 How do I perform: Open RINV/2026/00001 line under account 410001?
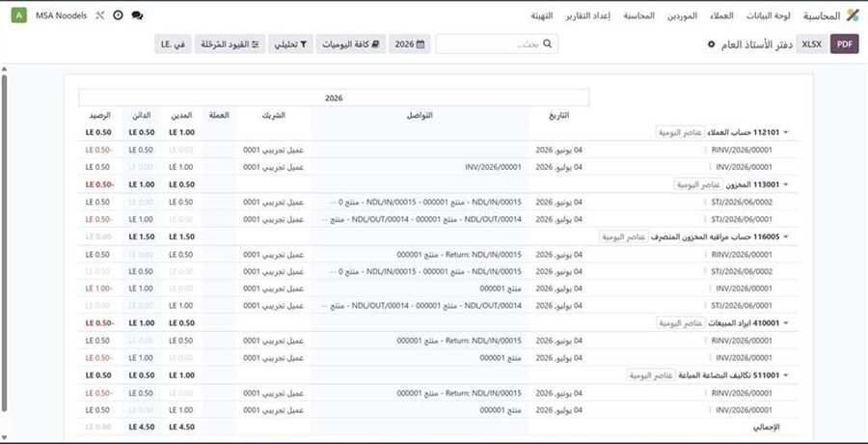(x=742, y=341)
